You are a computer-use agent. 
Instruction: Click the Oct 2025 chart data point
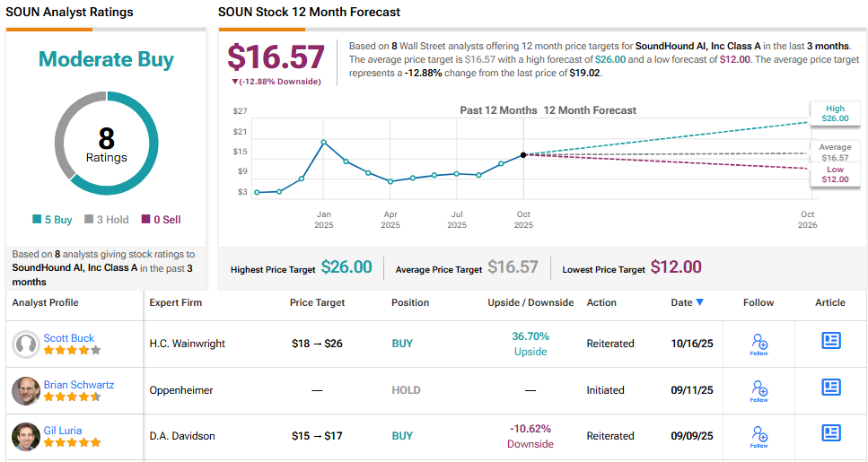(x=523, y=154)
